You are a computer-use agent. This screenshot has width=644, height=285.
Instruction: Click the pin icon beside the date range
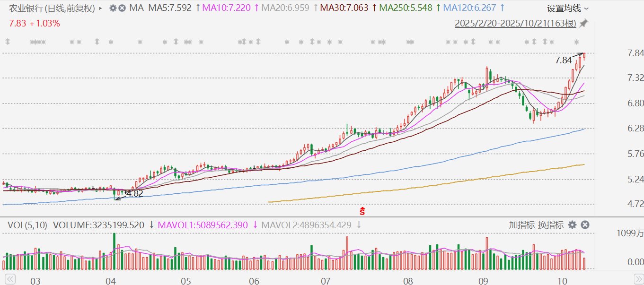pos(583,23)
